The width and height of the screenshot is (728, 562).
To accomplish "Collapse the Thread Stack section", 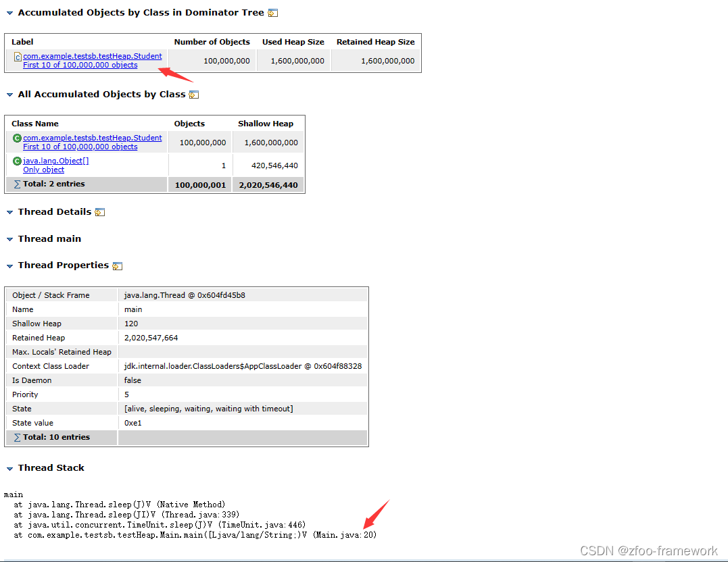I will 9,467.
